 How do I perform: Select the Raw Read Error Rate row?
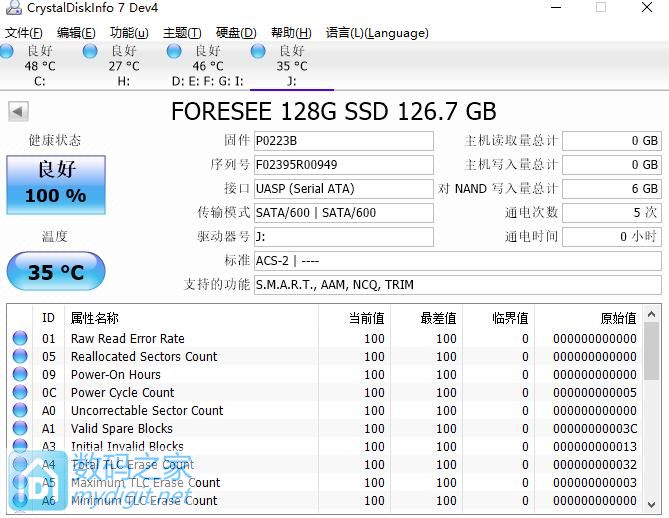(x=326, y=338)
